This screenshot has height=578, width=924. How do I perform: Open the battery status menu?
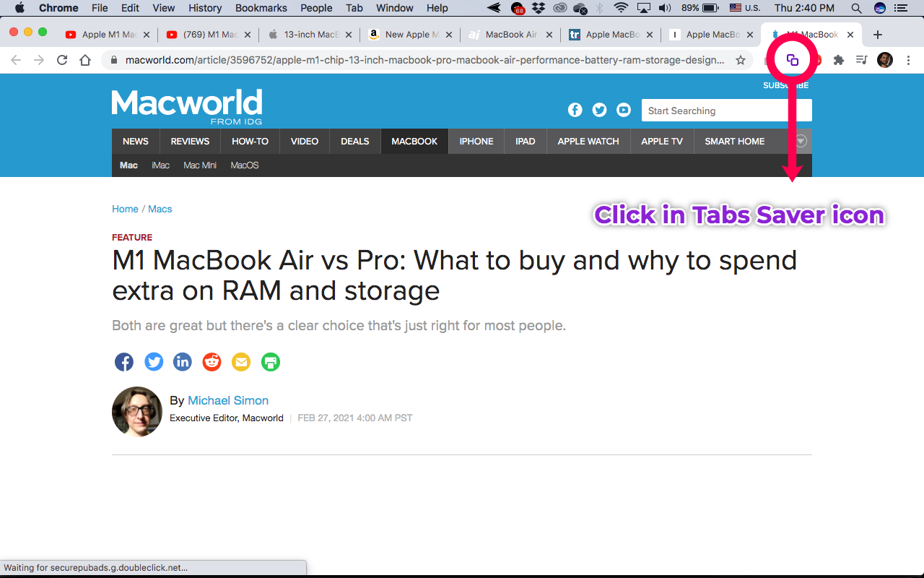point(700,8)
